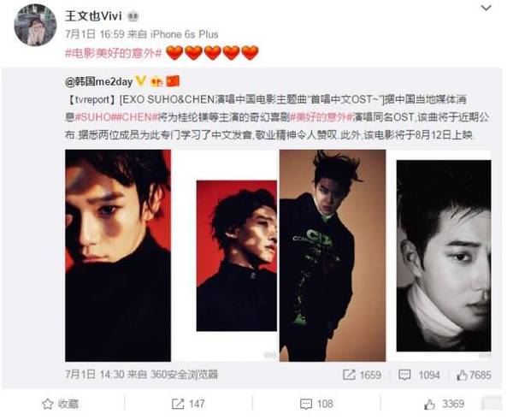Open #SUHO# hashtag link
Image resolution: width=513 pixels, height=420 pixels.
click(x=94, y=117)
